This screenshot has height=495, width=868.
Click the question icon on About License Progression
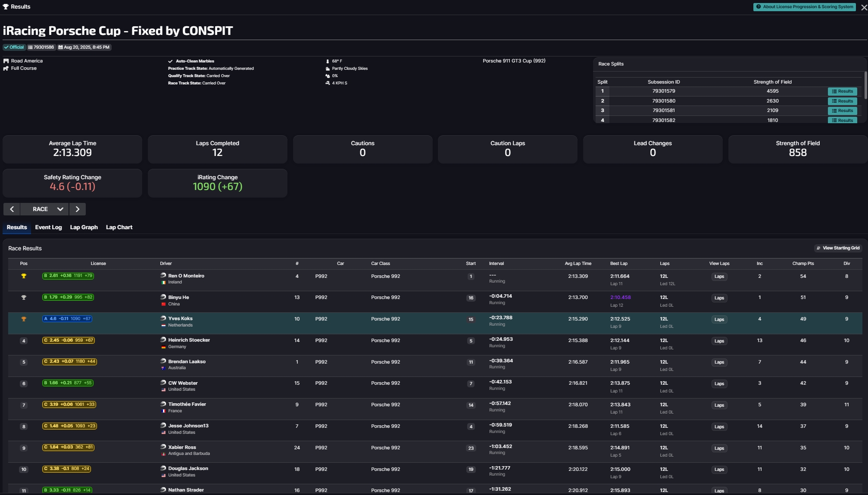(x=759, y=7)
